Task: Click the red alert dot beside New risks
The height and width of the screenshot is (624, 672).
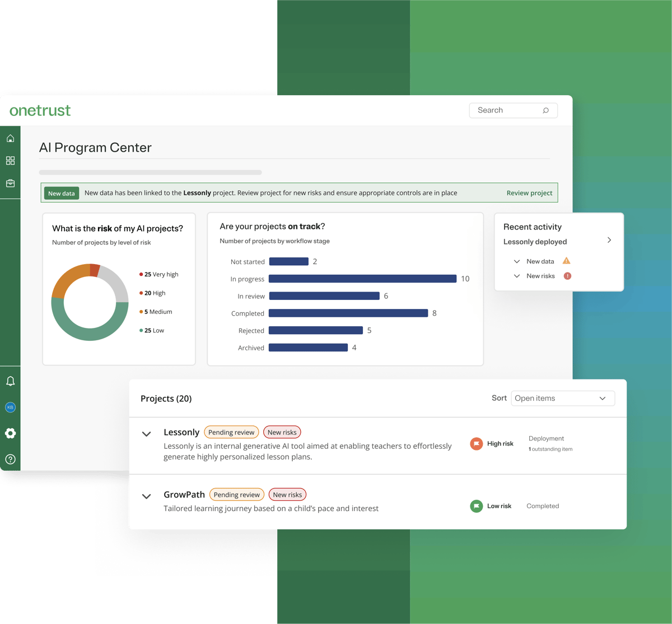Action: click(x=567, y=276)
